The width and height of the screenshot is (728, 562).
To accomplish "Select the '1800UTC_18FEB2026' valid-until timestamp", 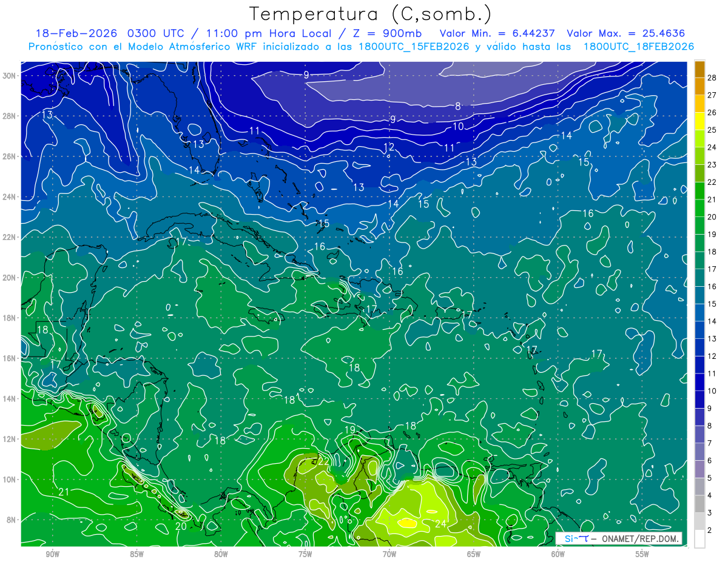I will (x=638, y=47).
